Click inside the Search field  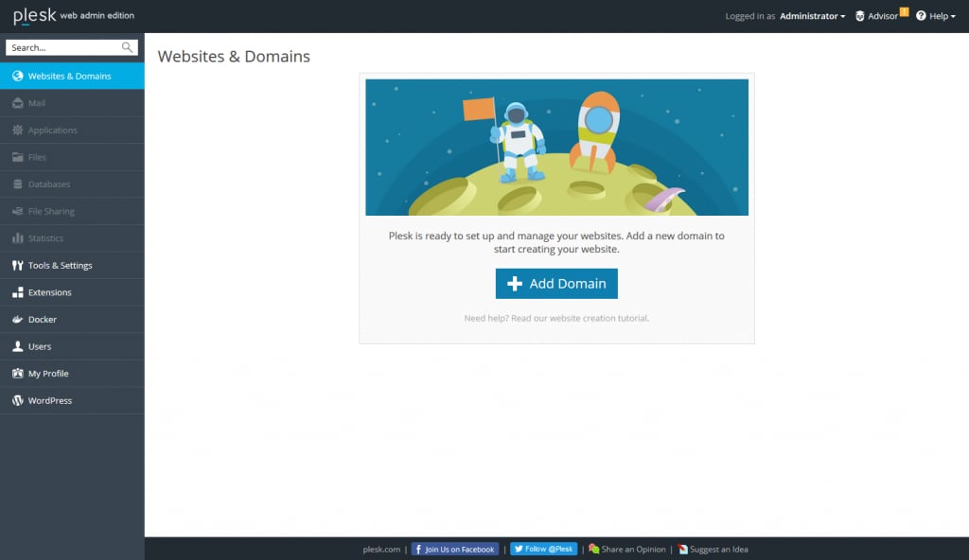64,47
